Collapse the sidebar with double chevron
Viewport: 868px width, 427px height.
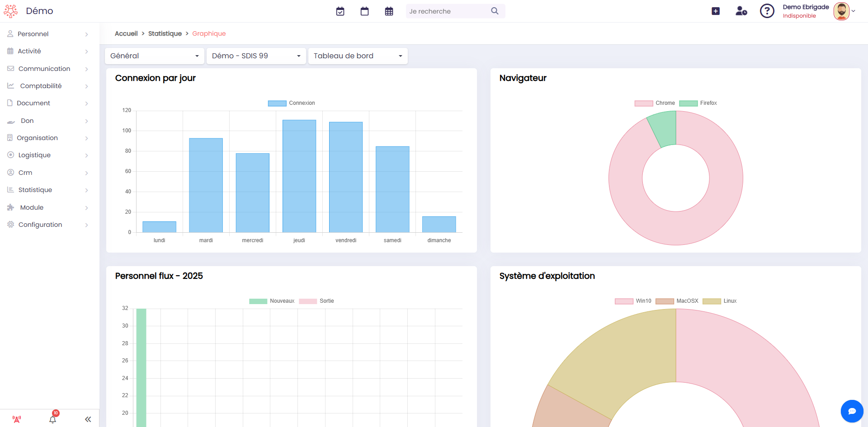[88, 419]
